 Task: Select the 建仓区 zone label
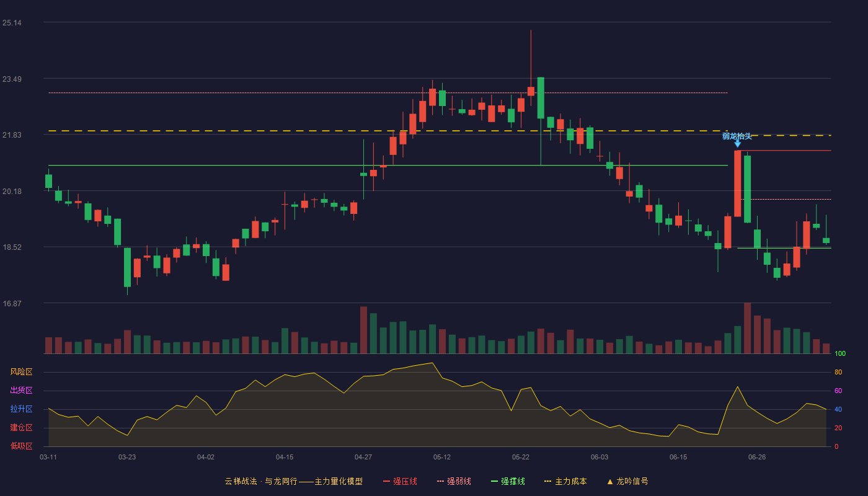(x=21, y=428)
